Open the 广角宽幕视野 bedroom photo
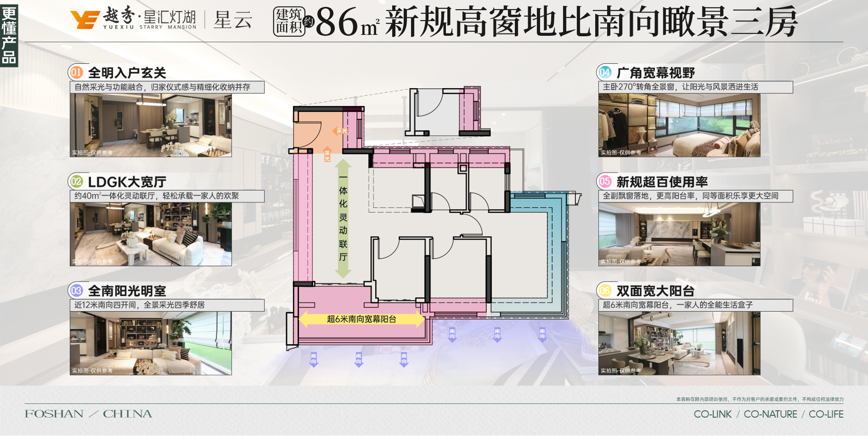868x436 pixels. click(679, 125)
